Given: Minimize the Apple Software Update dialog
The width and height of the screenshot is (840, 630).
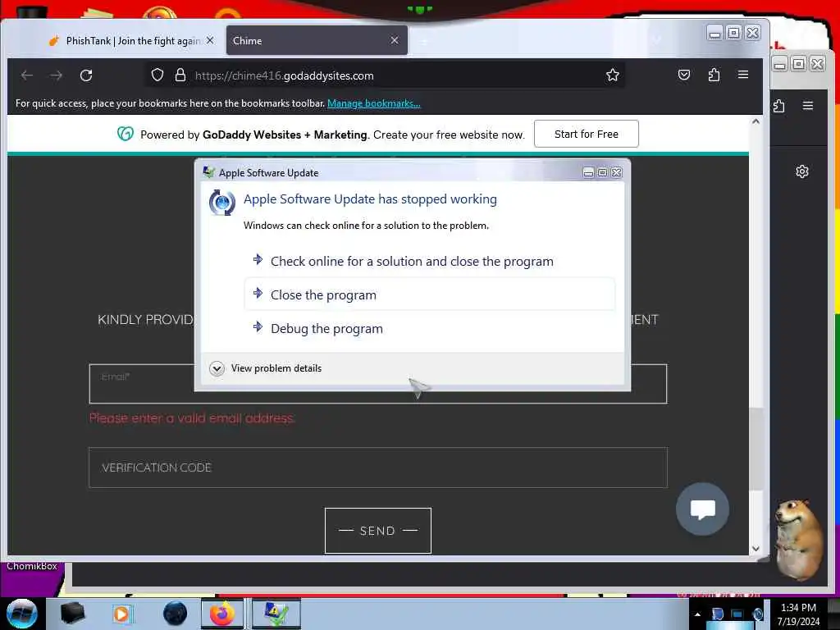Looking at the screenshot, I should tap(588, 172).
